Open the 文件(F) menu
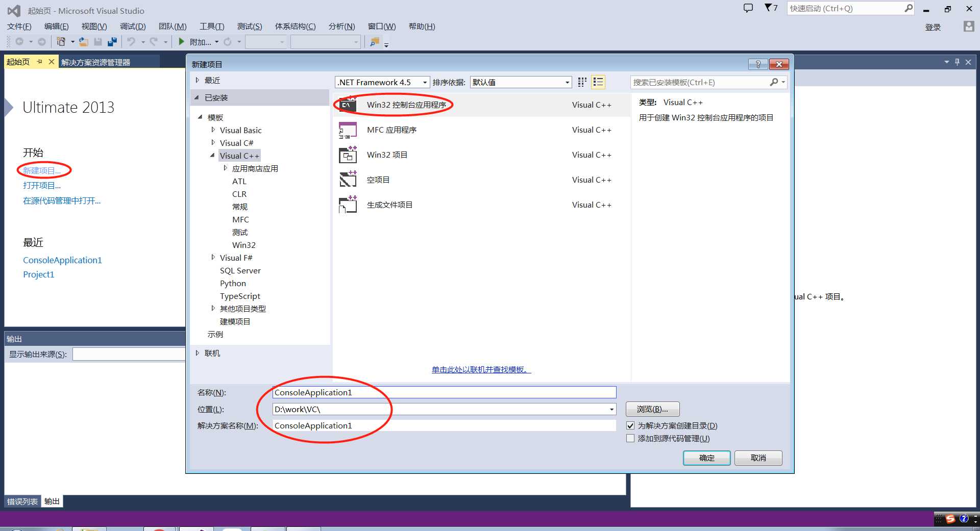 click(19, 27)
